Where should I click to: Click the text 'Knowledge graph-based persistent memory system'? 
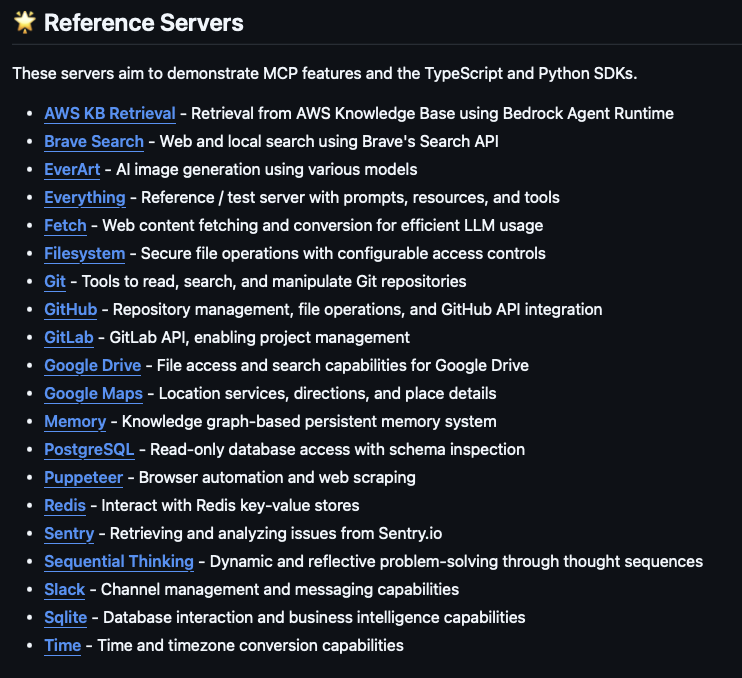tap(309, 421)
